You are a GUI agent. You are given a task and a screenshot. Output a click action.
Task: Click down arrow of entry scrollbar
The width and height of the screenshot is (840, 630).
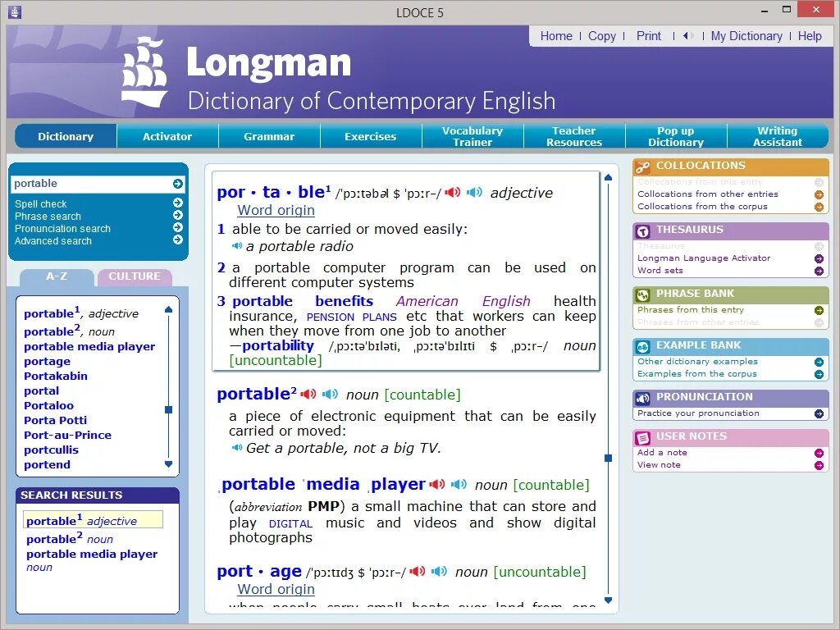pos(608,600)
